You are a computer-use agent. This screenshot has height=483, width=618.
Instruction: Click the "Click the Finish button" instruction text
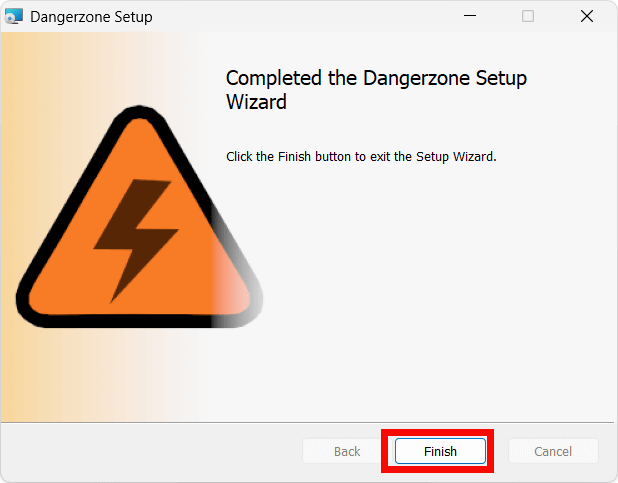click(x=361, y=157)
